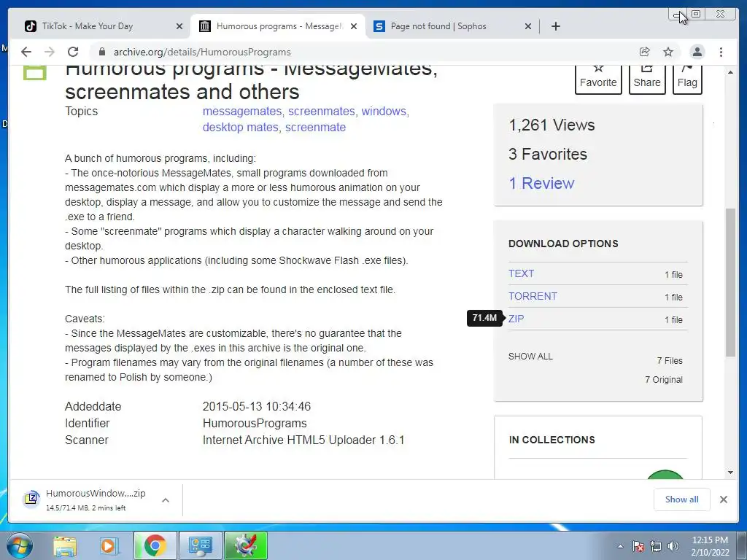Click the 1,261 Views text
747x560 pixels.
click(551, 125)
